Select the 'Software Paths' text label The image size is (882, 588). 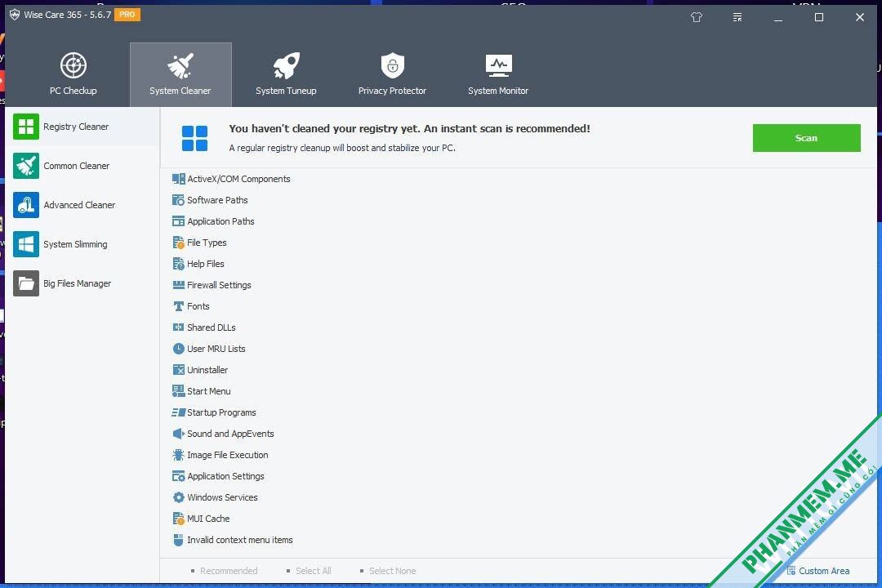pyautogui.click(x=218, y=200)
